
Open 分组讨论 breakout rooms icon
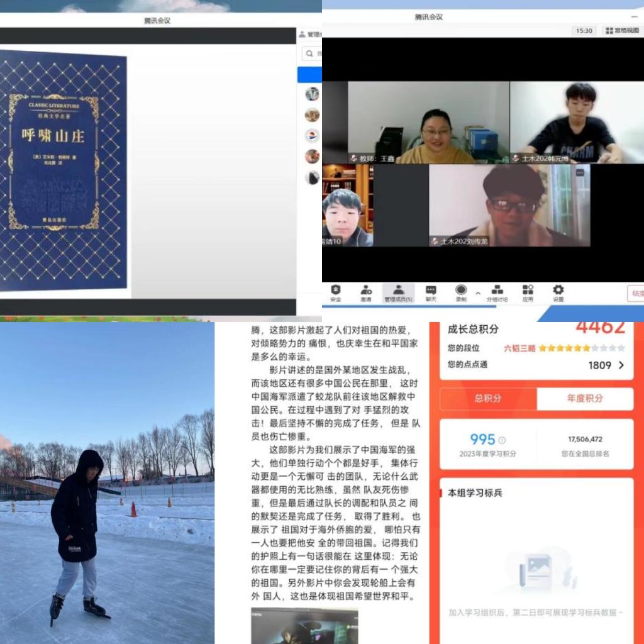point(497,292)
